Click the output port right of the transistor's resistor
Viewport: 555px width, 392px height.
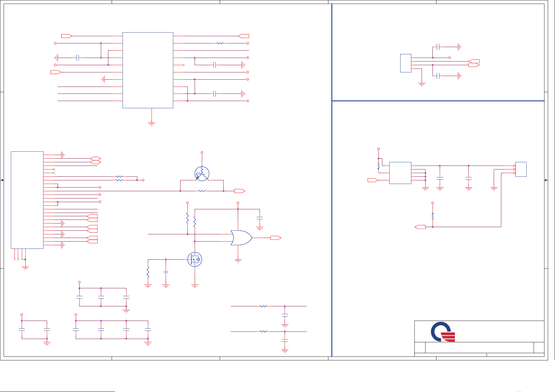(240, 191)
